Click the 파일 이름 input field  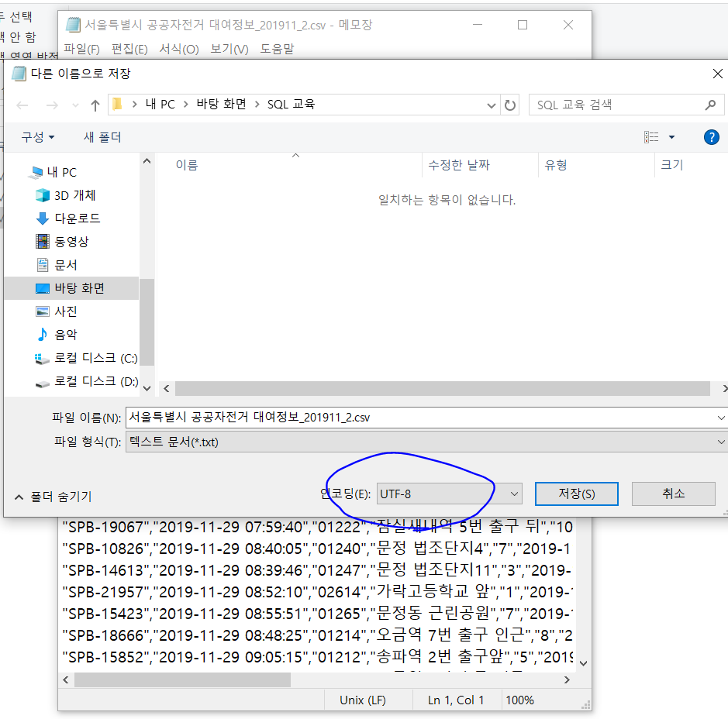point(420,418)
